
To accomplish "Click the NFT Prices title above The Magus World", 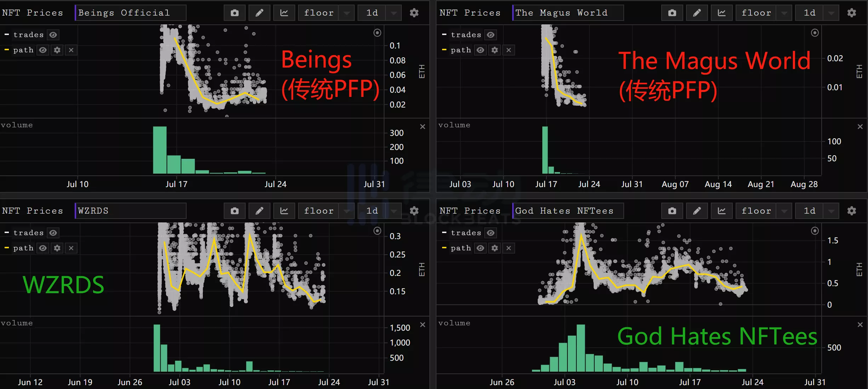I will (470, 13).
